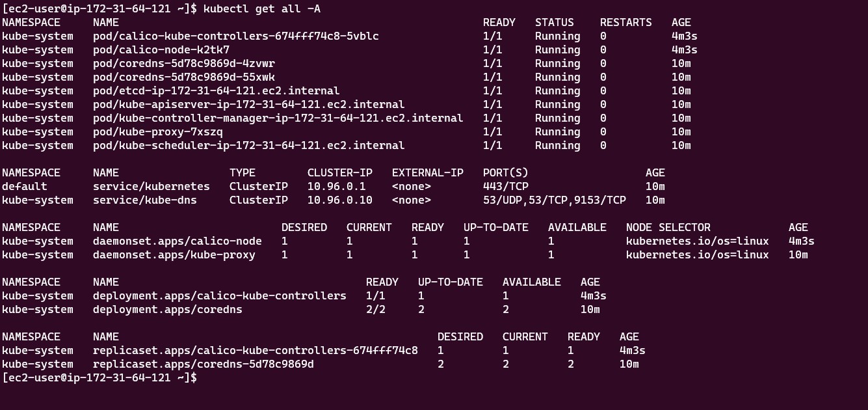Select cluster IP 10.96.0.1

pos(337,186)
